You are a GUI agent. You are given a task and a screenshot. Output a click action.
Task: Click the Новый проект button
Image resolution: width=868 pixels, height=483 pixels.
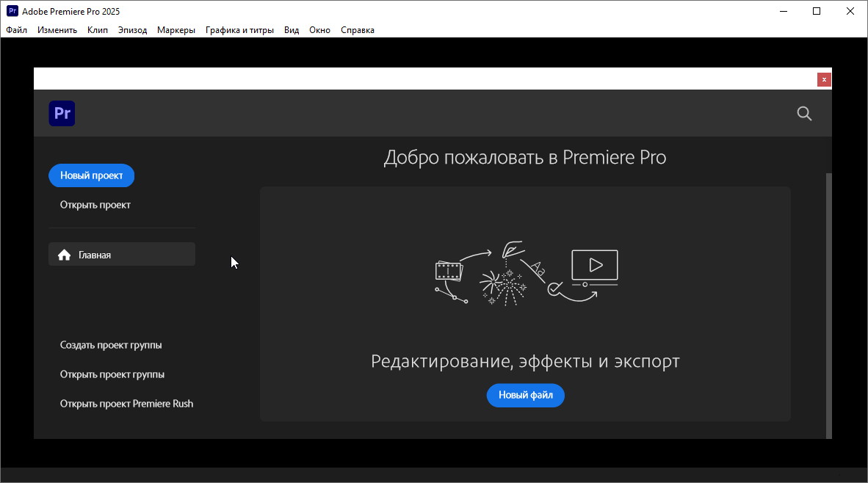point(91,175)
